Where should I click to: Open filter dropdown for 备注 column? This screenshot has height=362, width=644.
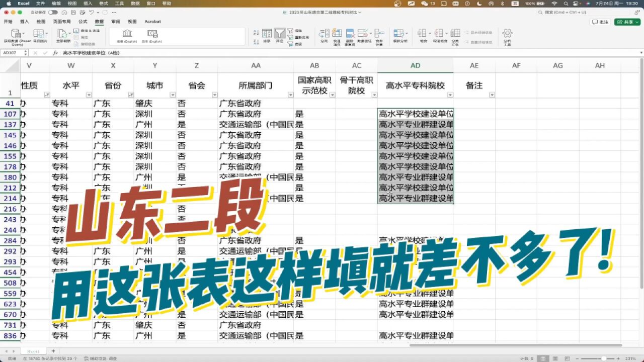(492, 95)
